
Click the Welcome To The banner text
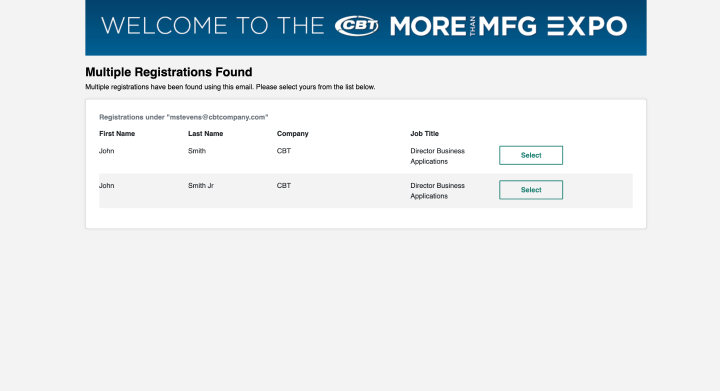tap(213, 26)
